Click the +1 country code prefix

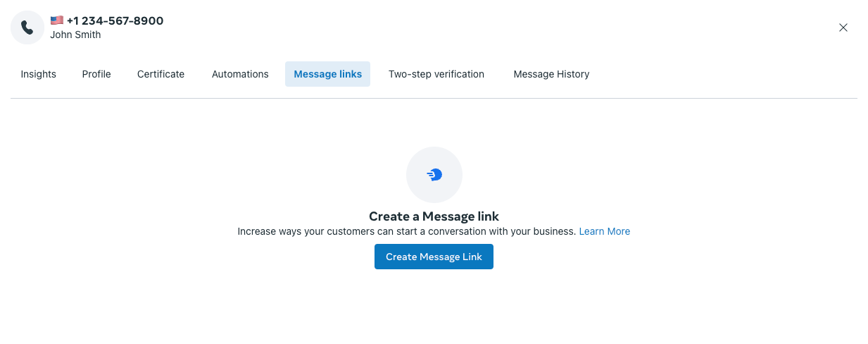(x=73, y=21)
